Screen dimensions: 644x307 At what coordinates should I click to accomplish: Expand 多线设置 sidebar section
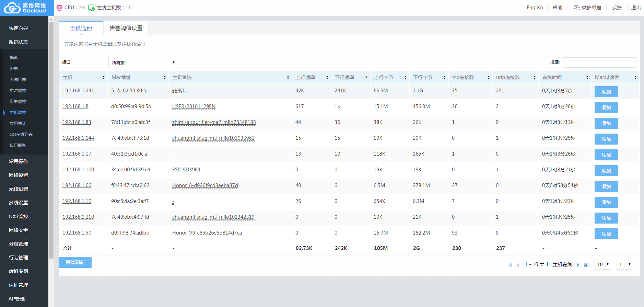coord(19,203)
